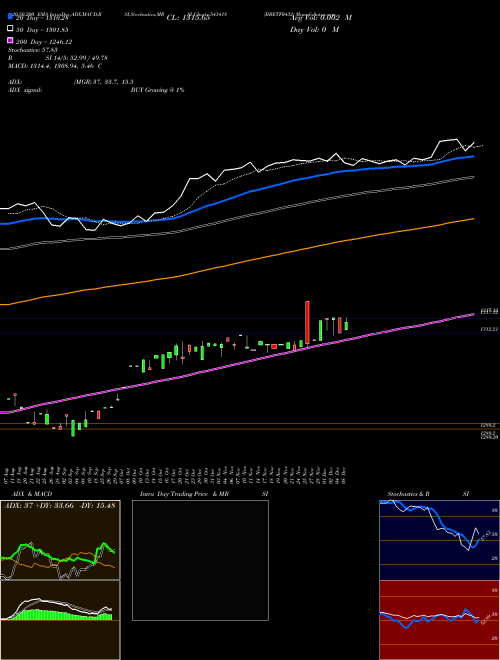Screen dimensions: 500x660
Task: Click the 'ADX: 37 +DY: 33.66 -DY: 15.48' header
Action: tap(60, 505)
